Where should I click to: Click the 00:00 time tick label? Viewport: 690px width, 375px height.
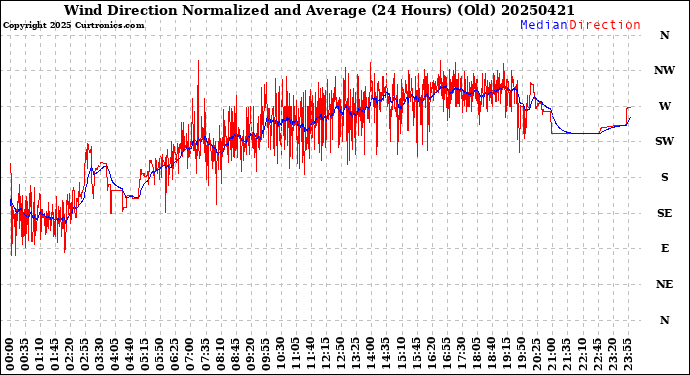pos(10,354)
